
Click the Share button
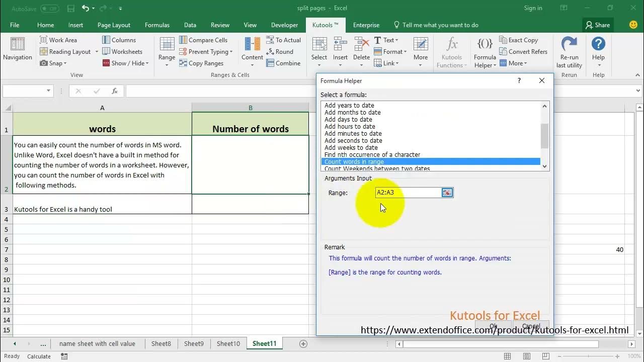point(597,25)
